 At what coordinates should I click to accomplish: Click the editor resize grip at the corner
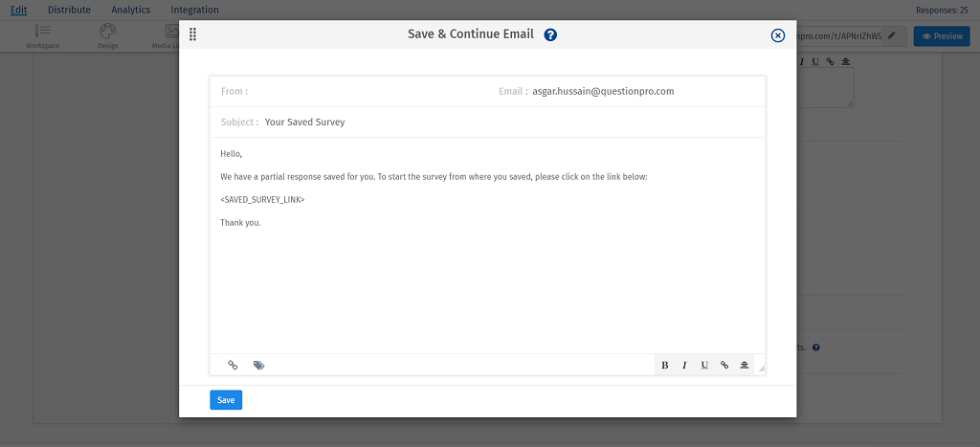pos(761,369)
